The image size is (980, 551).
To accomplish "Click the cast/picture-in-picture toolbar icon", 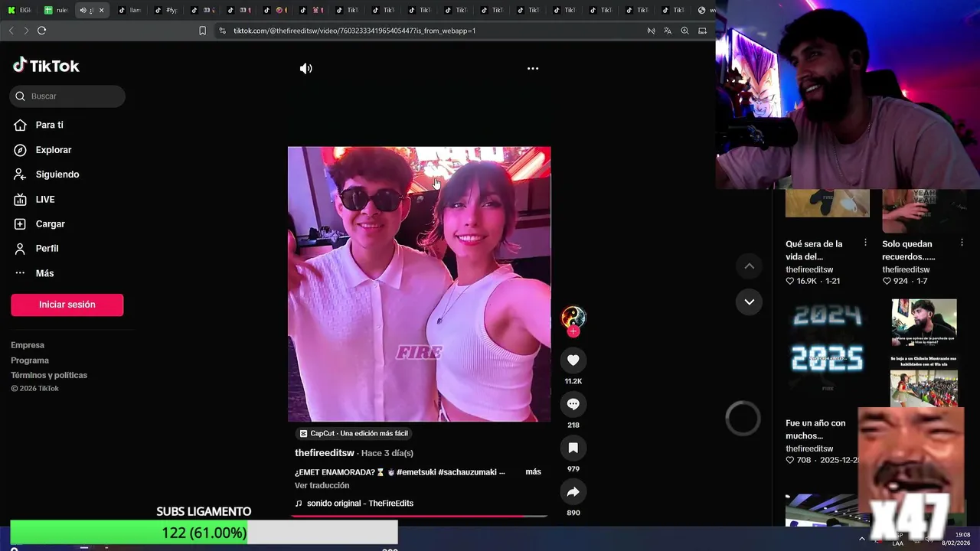I will pos(702,31).
